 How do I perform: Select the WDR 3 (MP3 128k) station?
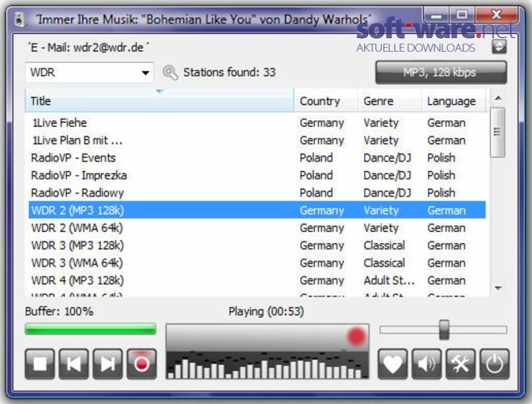coord(258,246)
